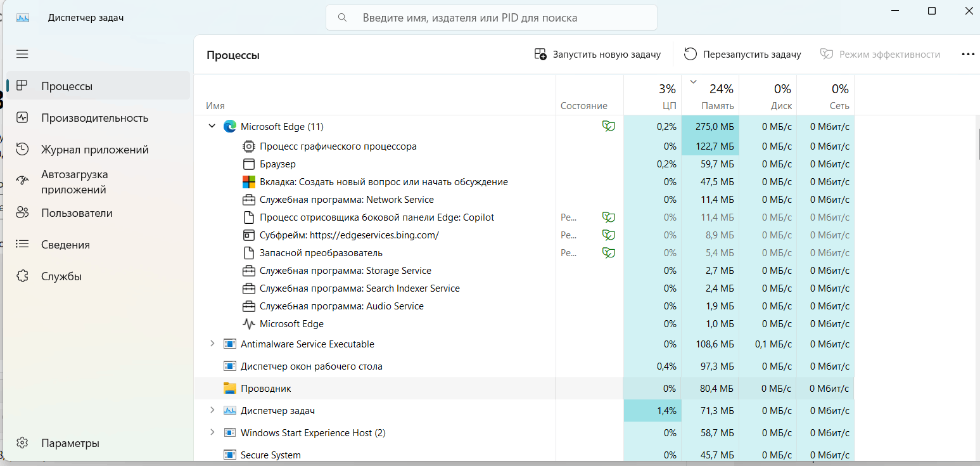
Task: Click the GPU process chip icon
Action: 249,146
